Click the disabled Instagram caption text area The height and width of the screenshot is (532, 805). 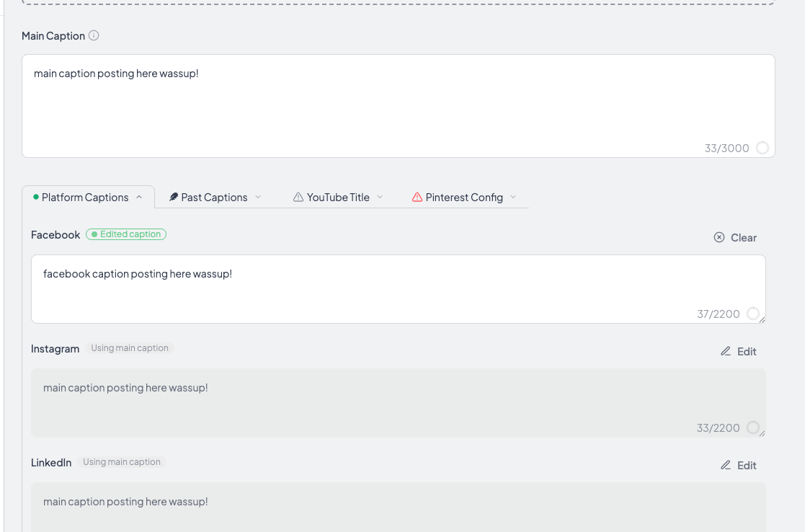pos(399,403)
